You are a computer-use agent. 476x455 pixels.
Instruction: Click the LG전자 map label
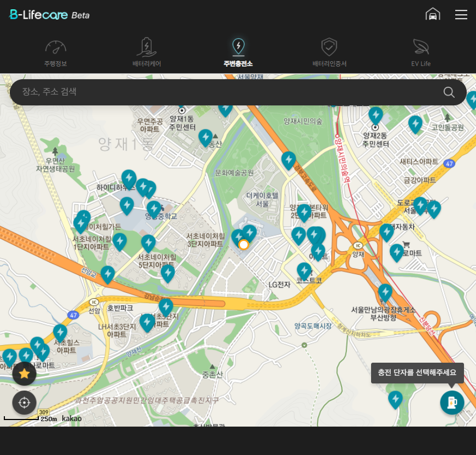280,285
